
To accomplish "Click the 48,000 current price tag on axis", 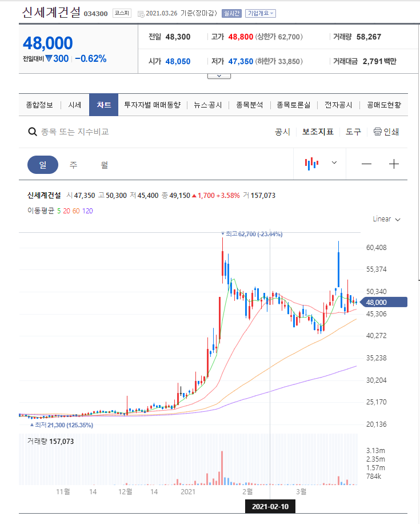I will point(383,302).
